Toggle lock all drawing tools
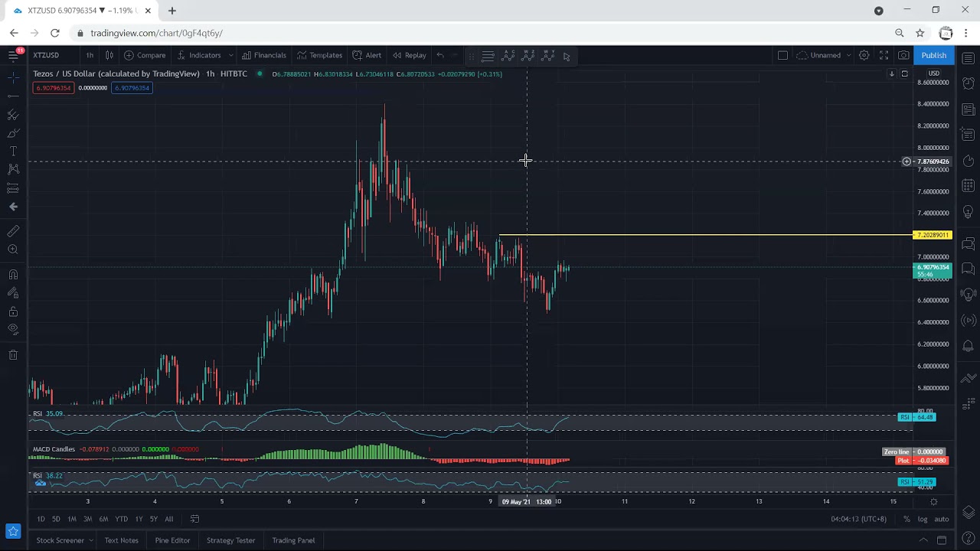Viewport: 980px width, 551px height. pos(13,311)
